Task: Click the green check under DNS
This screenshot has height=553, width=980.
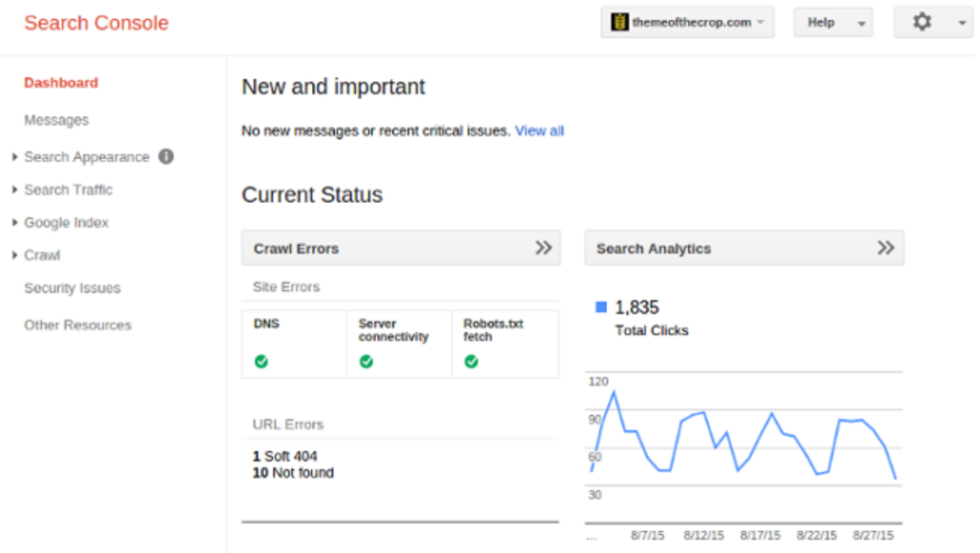Action: tap(261, 361)
